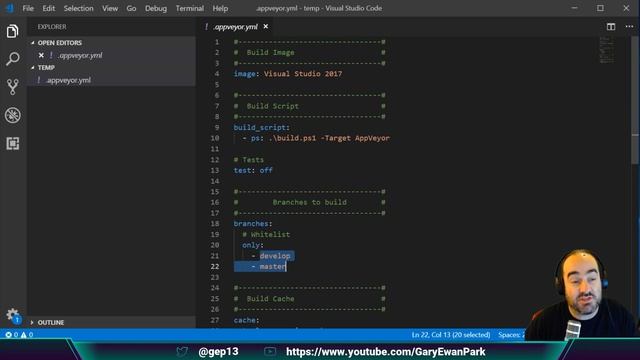Click '# Whitelist' comment on line 19
The width and height of the screenshot is (640, 360).
coord(266,234)
